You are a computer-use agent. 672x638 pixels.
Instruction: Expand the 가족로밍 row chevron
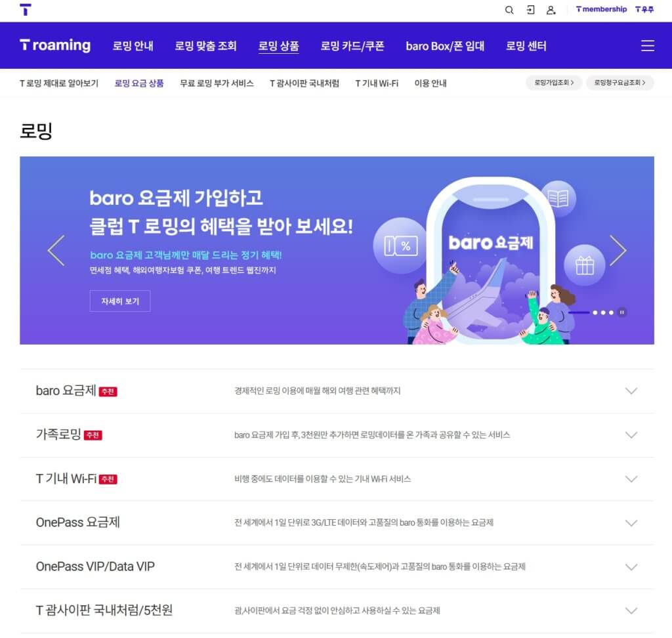631,435
